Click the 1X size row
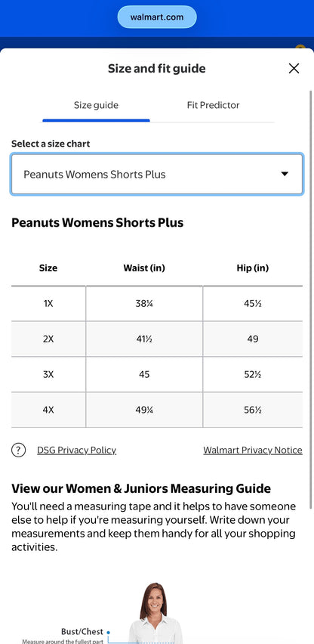 [157, 304]
